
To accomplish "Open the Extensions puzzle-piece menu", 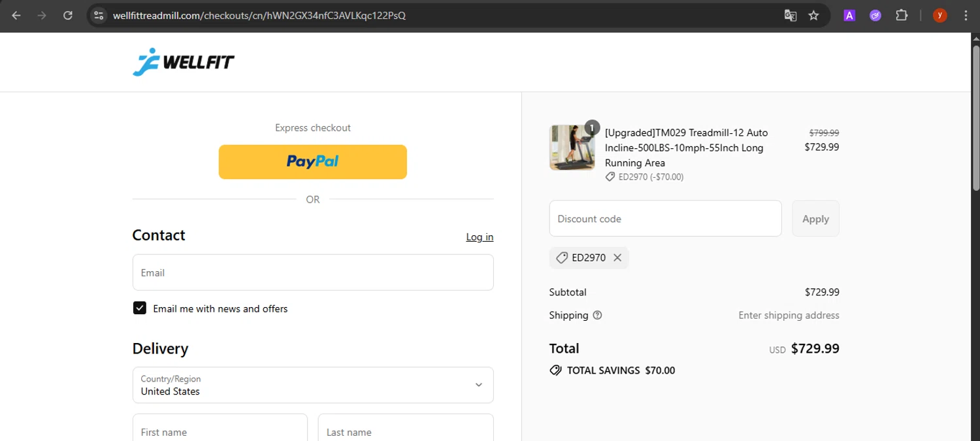I will tap(902, 15).
